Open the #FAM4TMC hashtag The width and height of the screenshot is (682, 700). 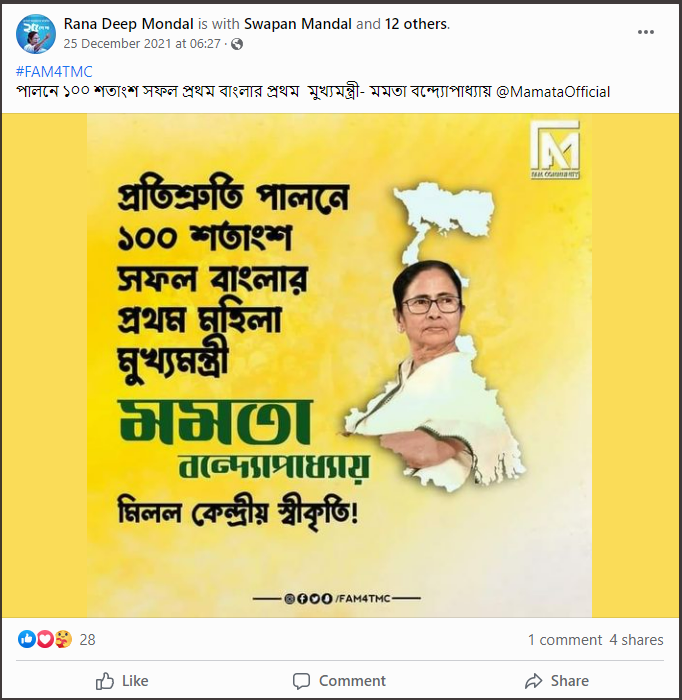(54, 71)
